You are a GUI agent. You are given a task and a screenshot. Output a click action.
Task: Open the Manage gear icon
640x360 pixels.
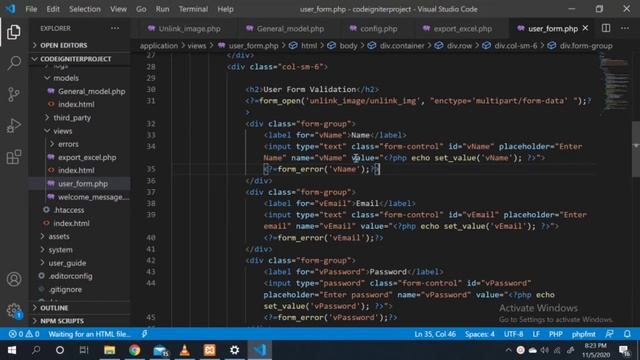coord(14,310)
